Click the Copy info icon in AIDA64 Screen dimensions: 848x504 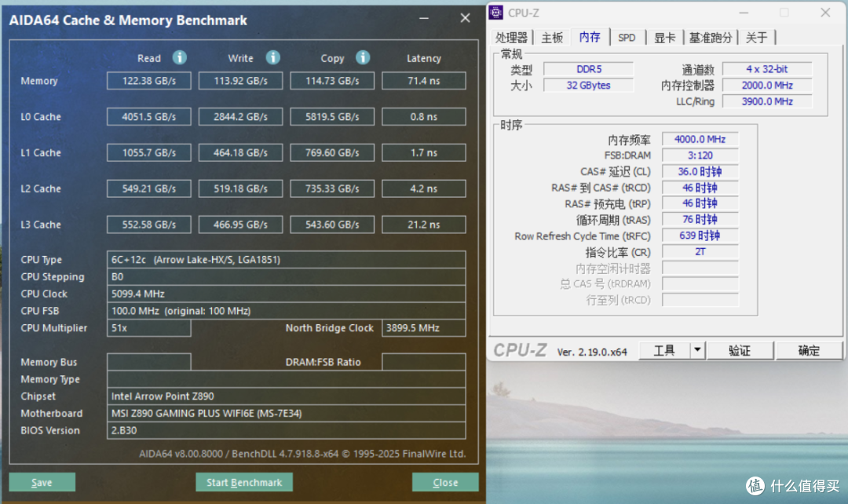pos(363,57)
